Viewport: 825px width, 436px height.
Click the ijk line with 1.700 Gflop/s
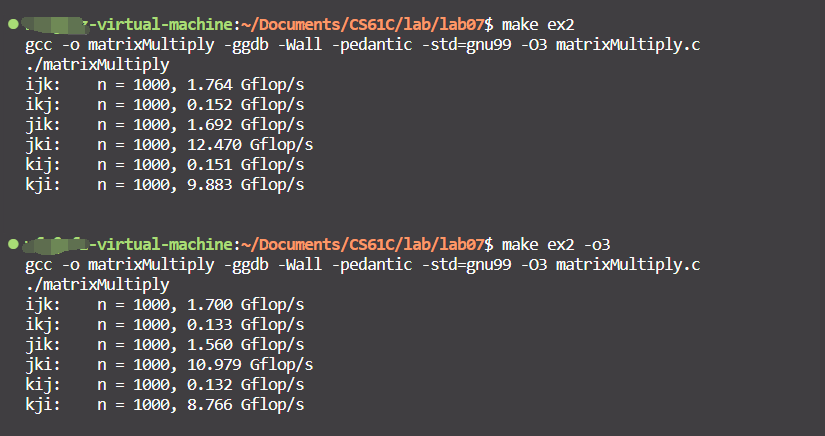pyautogui.click(x=165, y=305)
